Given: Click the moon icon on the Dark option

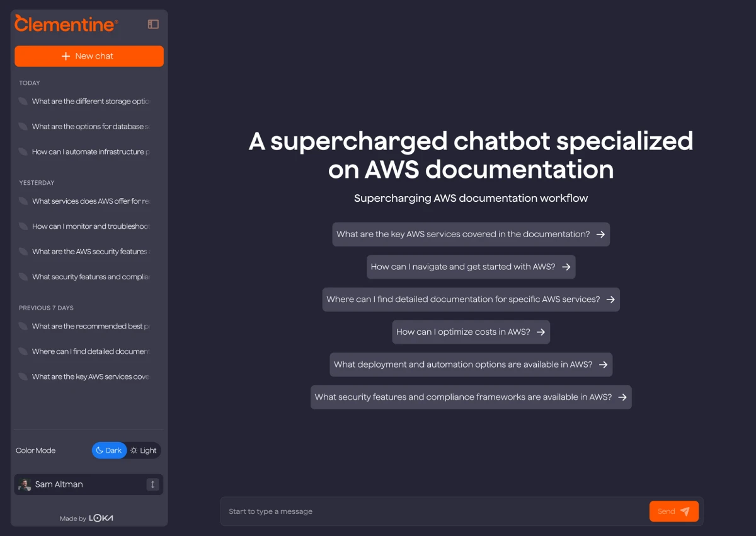Looking at the screenshot, I should pyautogui.click(x=101, y=450).
